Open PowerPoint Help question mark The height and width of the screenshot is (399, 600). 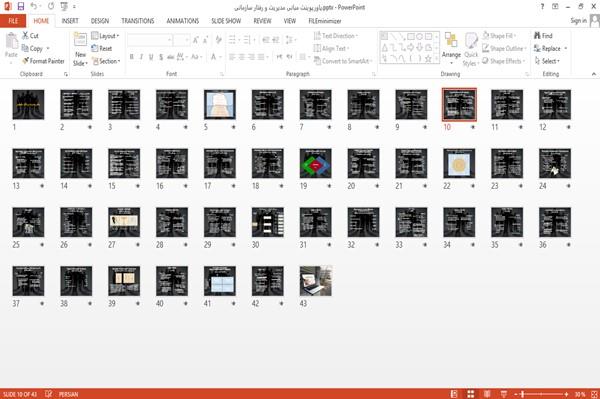point(542,7)
